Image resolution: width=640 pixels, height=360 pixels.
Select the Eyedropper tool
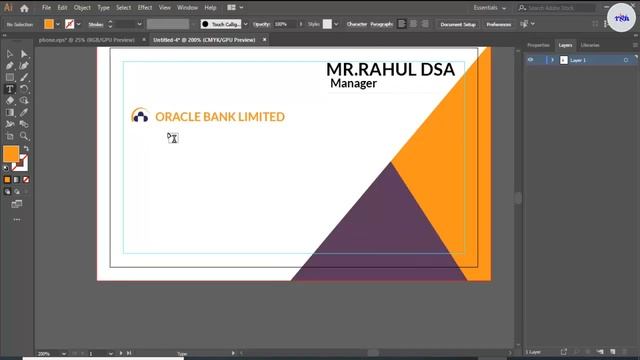(24, 112)
